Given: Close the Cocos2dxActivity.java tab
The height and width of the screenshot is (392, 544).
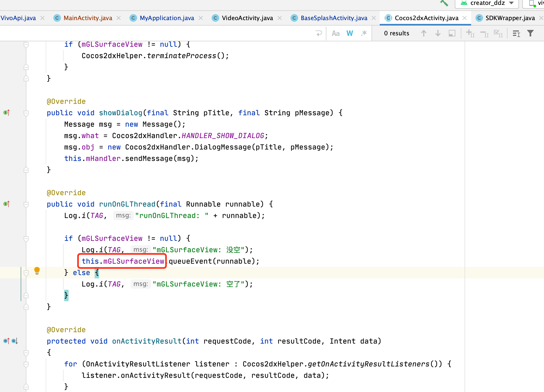Looking at the screenshot, I should (465, 18).
